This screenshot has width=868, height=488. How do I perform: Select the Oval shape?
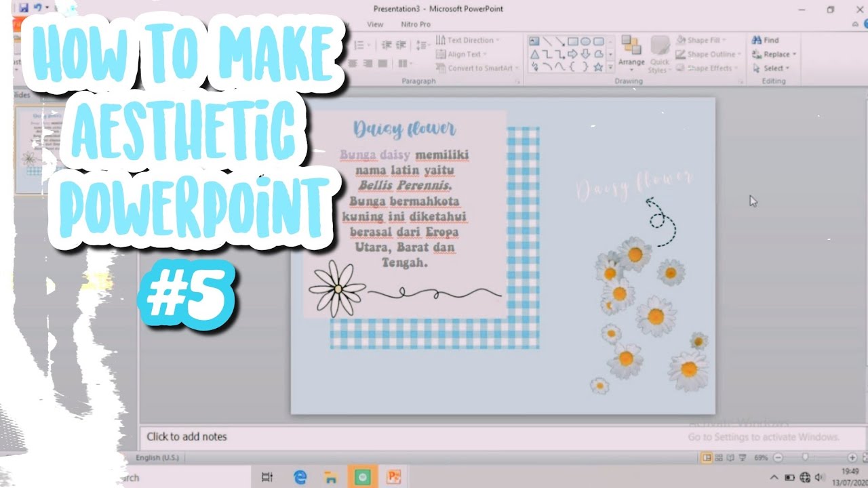586,41
